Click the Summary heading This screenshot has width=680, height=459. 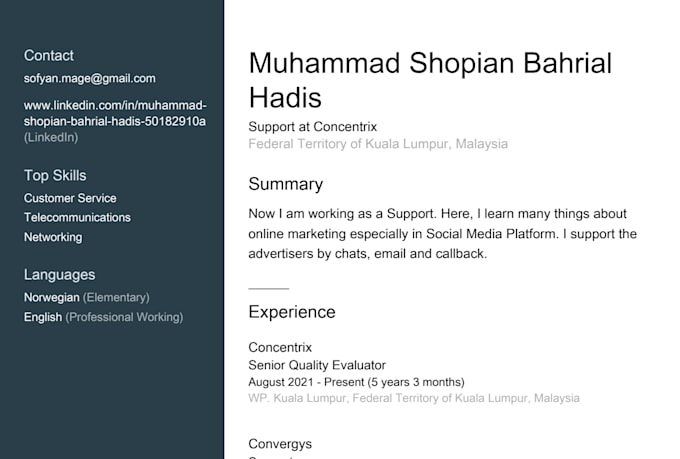pos(286,184)
